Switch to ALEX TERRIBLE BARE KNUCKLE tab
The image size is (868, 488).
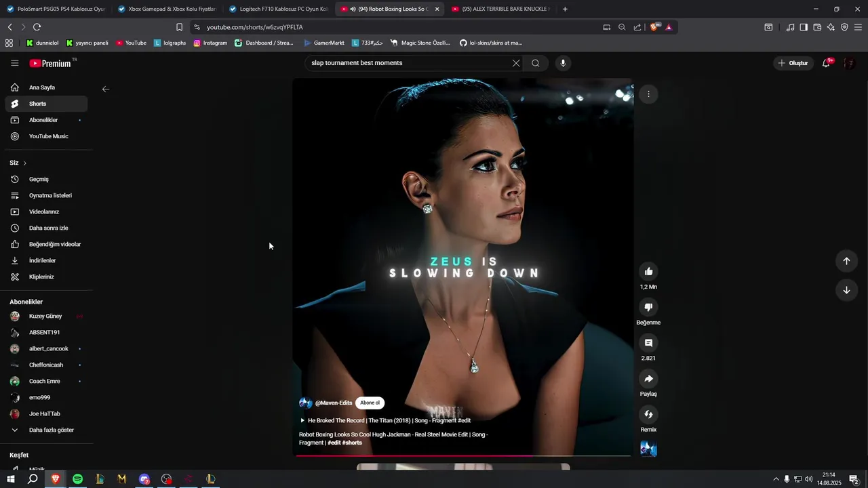502,9
